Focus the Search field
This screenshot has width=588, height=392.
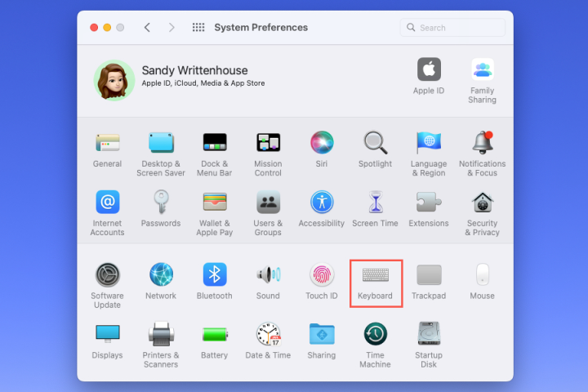[x=452, y=28]
